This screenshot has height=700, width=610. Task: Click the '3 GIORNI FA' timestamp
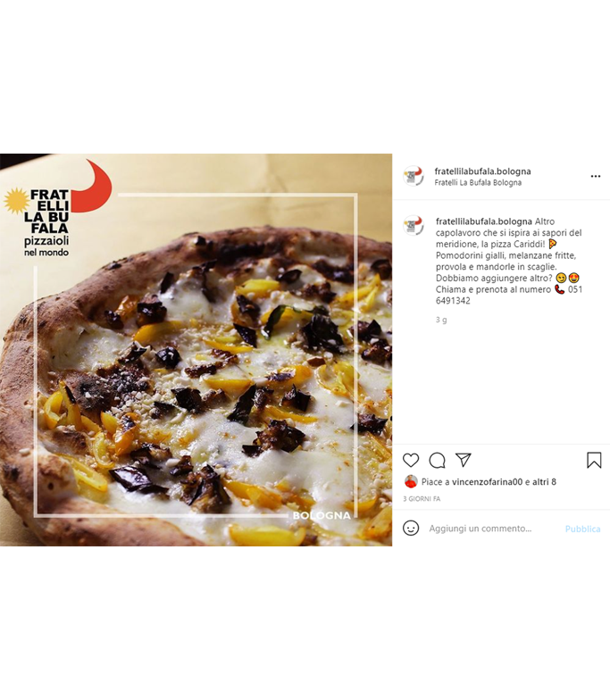click(422, 498)
